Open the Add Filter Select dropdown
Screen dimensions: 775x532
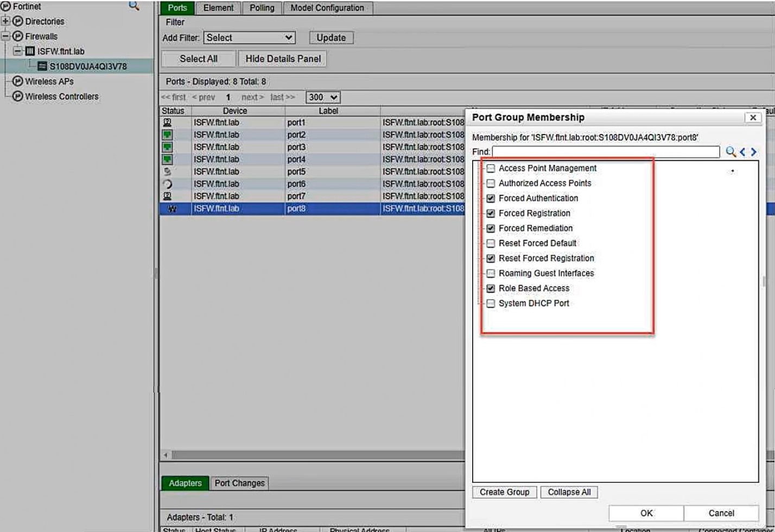(250, 38)
